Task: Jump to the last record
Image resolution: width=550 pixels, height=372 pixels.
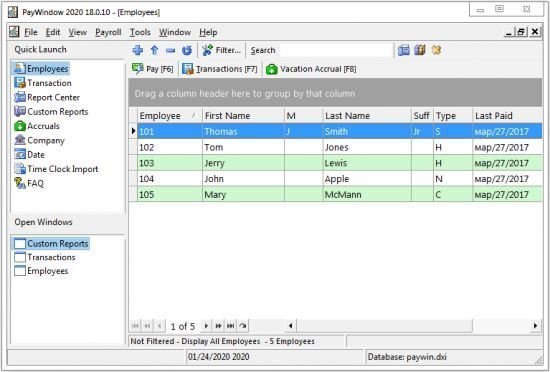Action: (x=230, y=326)
